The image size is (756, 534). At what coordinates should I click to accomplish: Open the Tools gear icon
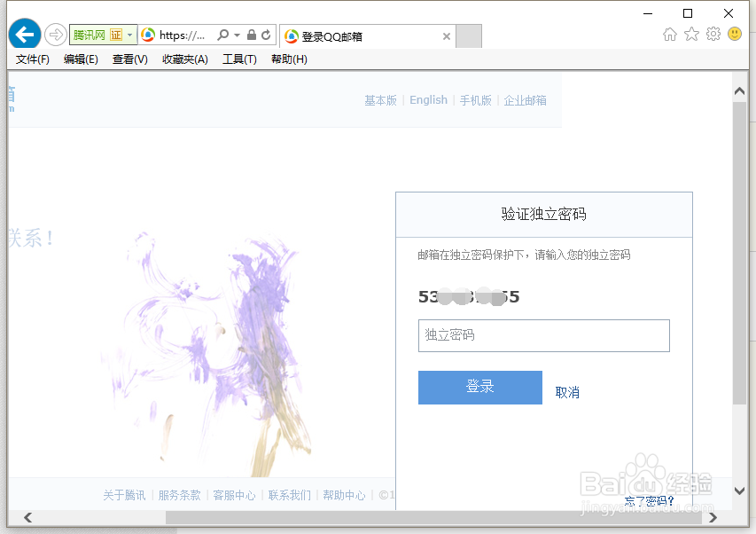713,34
